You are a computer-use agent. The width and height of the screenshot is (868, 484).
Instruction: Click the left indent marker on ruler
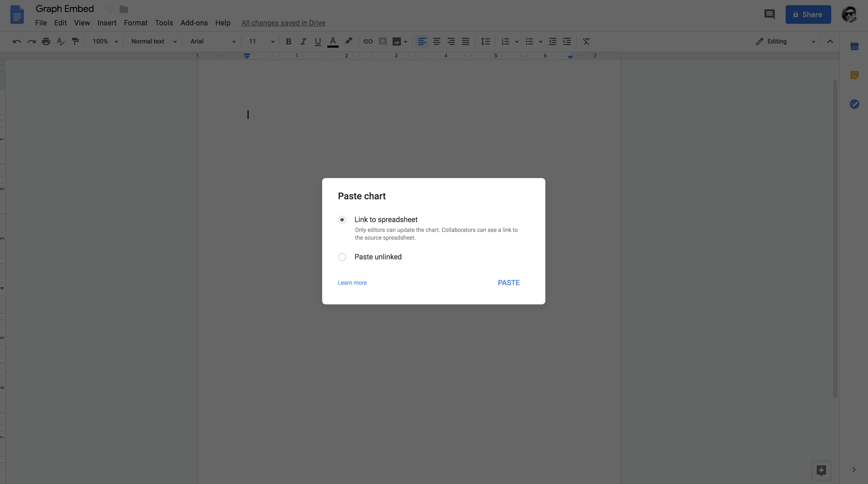pos(247,56)
